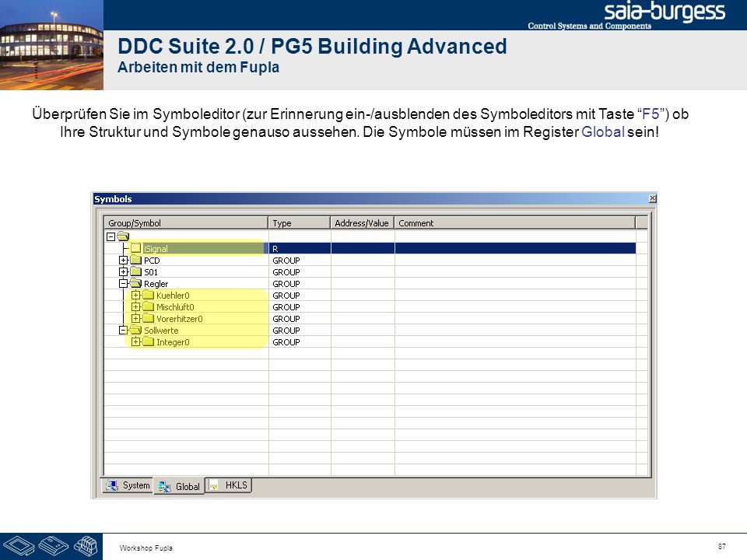
Task: Click the saia-burgess logo
Action: pos(664,12)
